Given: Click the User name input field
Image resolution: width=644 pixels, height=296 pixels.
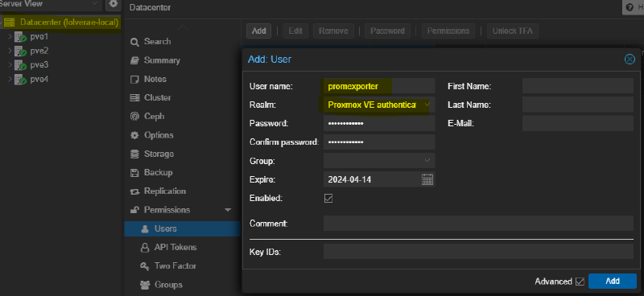Looking at the screenshot, I should pos(379,86).
